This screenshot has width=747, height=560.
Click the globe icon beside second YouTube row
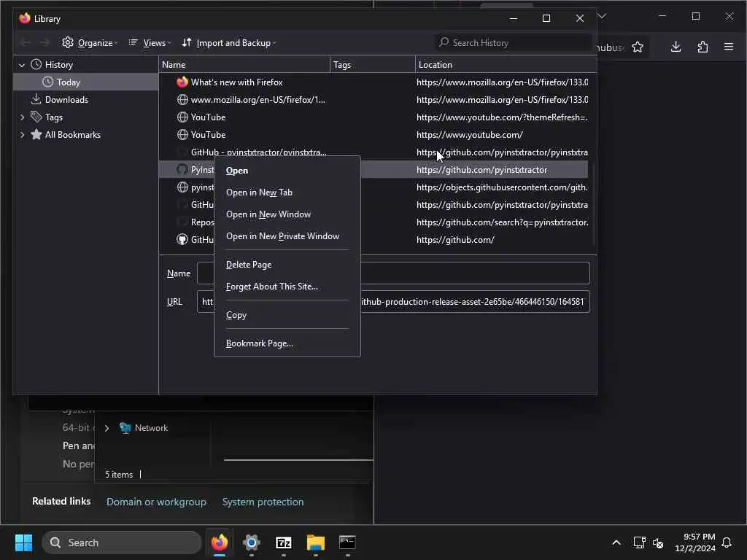182,135
